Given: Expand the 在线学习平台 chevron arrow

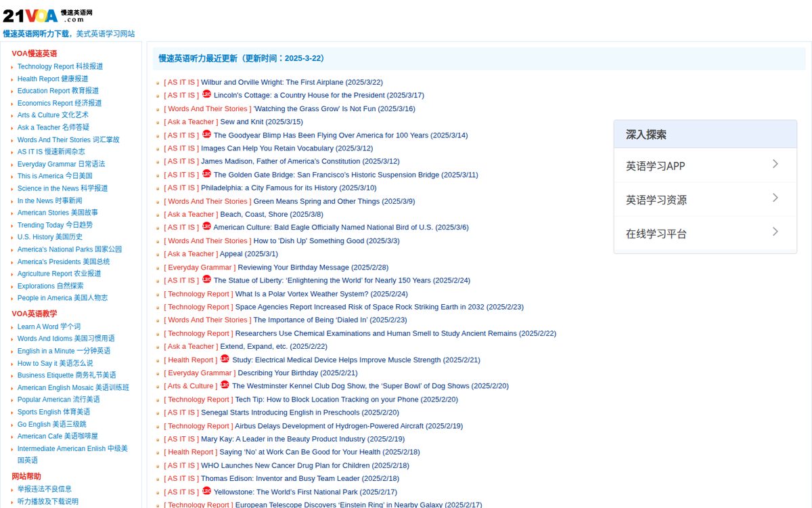Looking at the screenshot, I should [x=775, y=232].
